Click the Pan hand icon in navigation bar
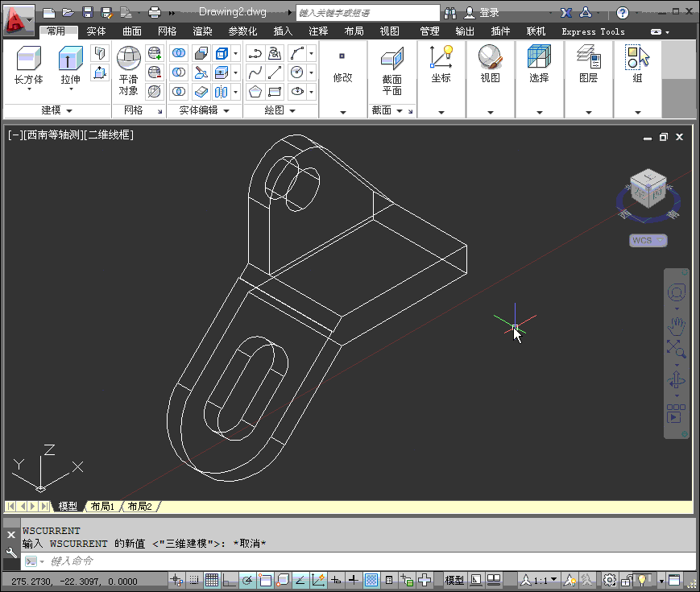Screen dimensions: 700x592 tap(677, 326)
